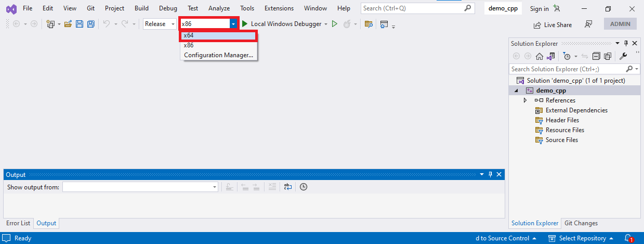Click the Solution Explorer Home icon
The height and width of the screenshot is (244, 644).
[540, 56]
